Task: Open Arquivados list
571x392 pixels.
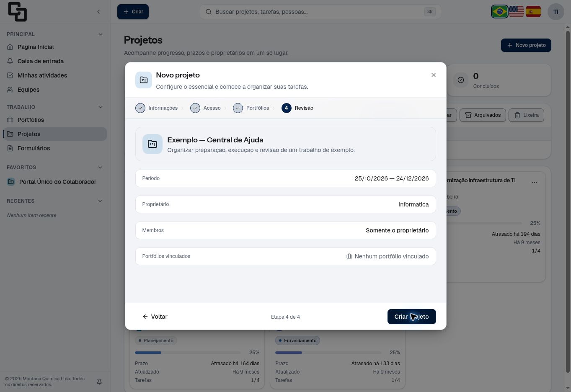Action: (483, 115)
